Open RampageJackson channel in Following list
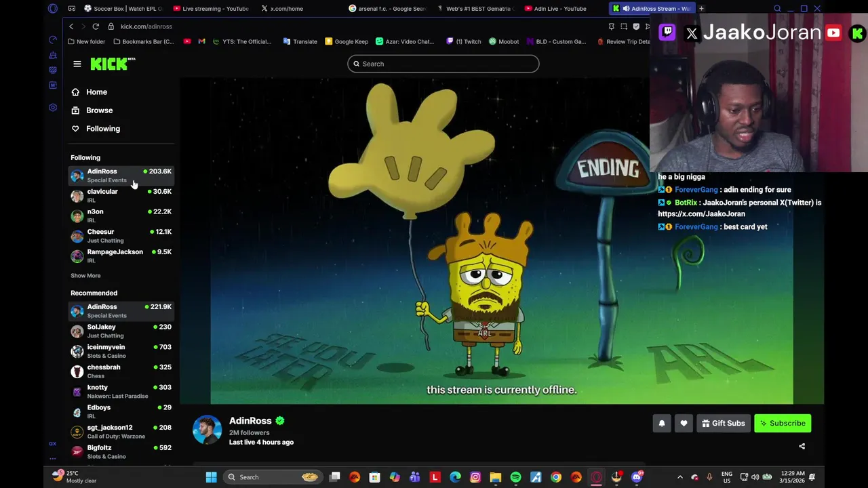This screenshot has width=868, height=488. coord(121,256)
